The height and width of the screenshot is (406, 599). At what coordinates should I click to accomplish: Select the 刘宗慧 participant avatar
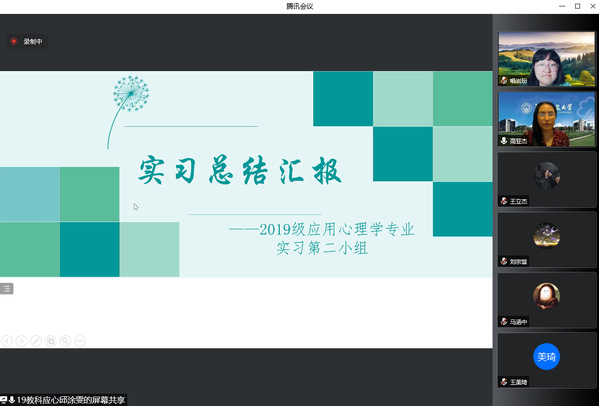point(546,236)
